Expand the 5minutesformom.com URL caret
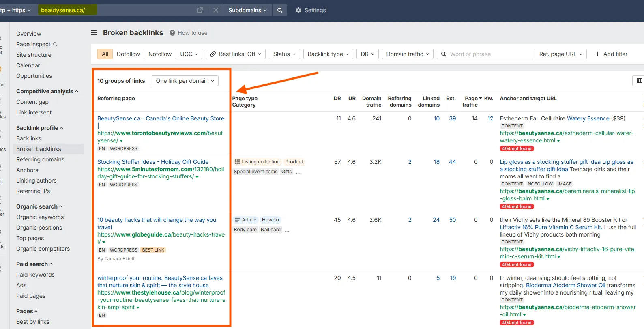The height and width of the screenshot is (329, 644). click(x=197, y=177)
